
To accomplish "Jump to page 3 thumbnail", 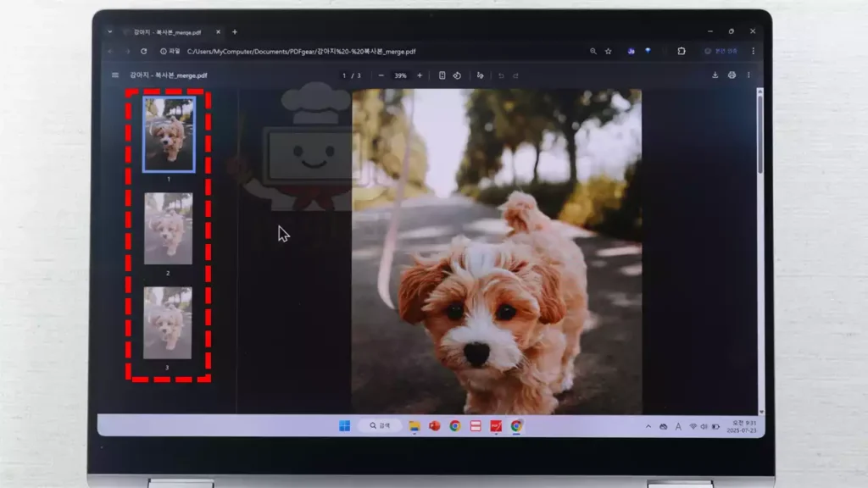I will pyautogui.click(x=168, y=322).
